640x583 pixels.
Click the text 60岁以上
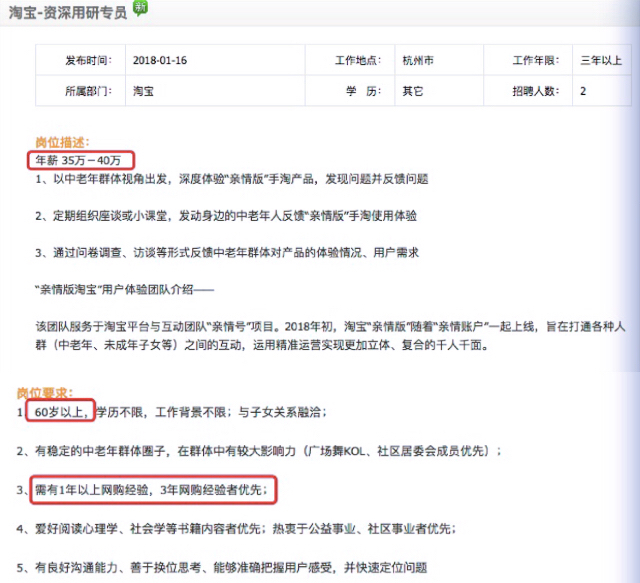(61, 412)
